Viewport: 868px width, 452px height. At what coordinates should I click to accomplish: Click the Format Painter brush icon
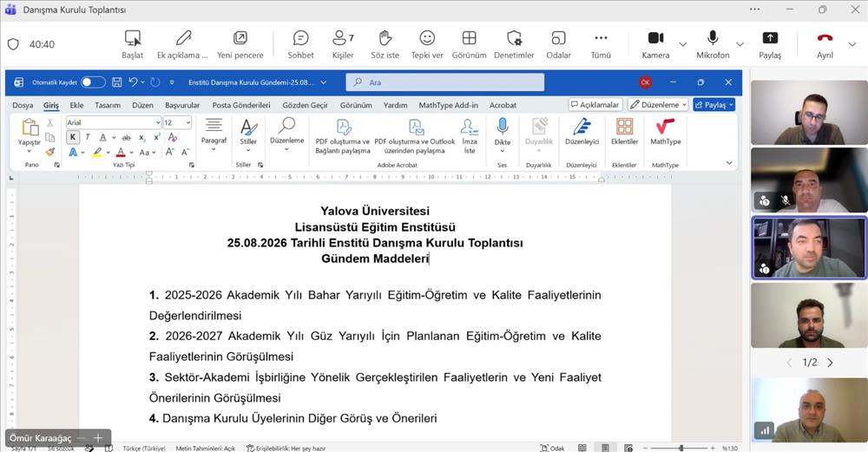pos(50,152)
